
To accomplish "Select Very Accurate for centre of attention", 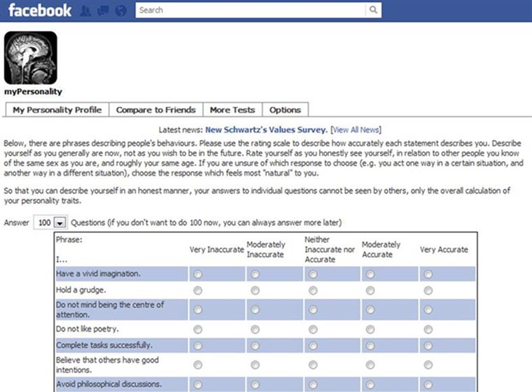I will coord(428,309).
